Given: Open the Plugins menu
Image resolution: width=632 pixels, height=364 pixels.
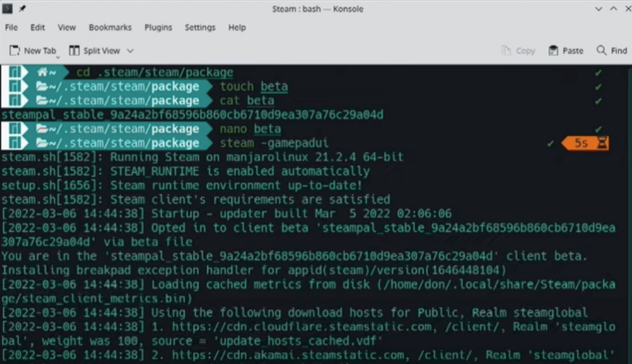Looking at the screenshot, I should click(158, 27).
